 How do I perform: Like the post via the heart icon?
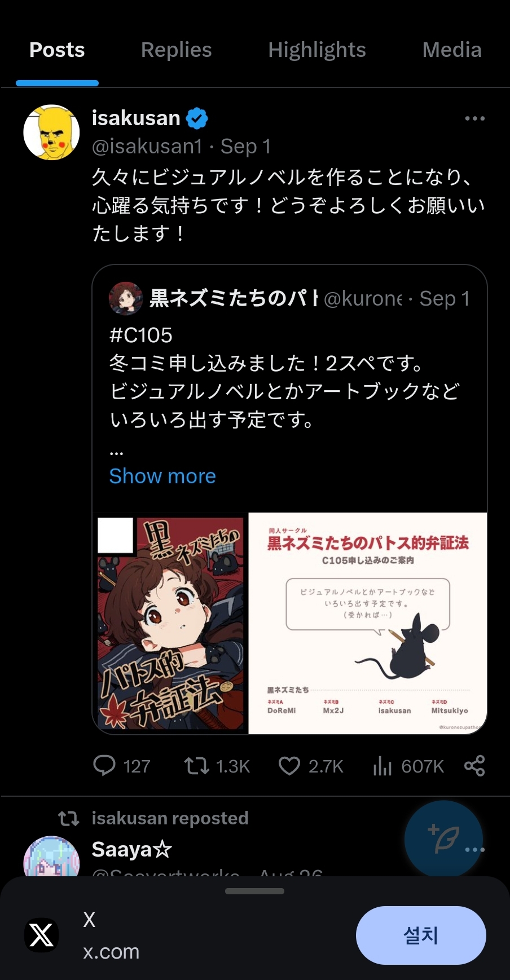tap(289, 766)
